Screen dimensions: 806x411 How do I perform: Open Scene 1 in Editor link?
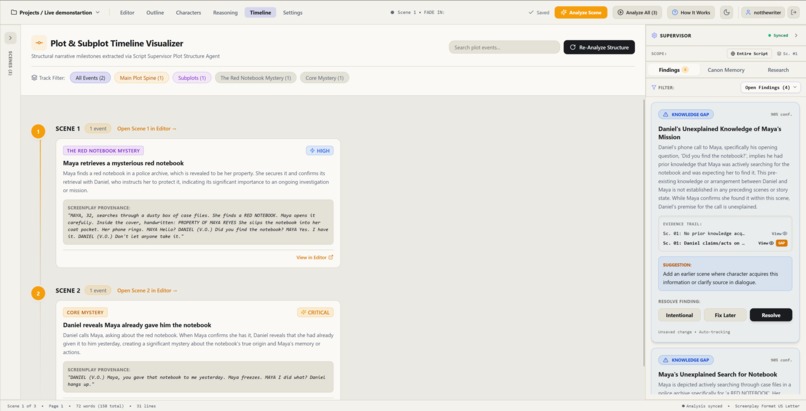click(146, 128)
